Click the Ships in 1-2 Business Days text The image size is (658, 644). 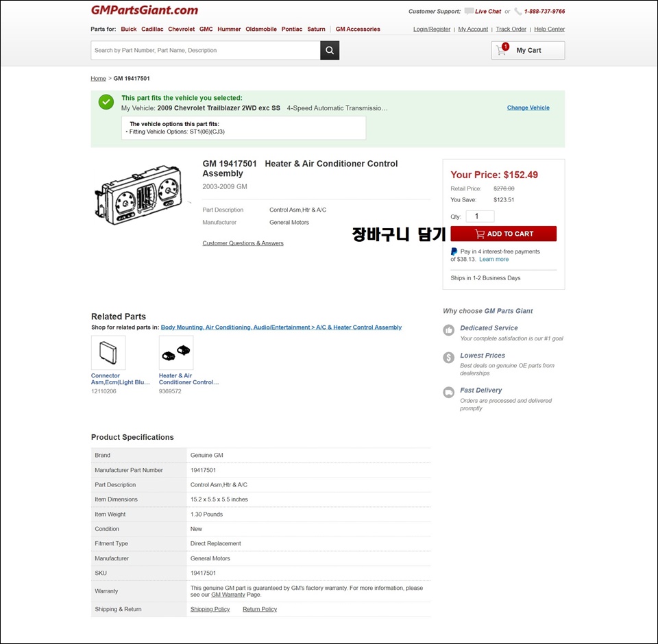tap(485, 278)
